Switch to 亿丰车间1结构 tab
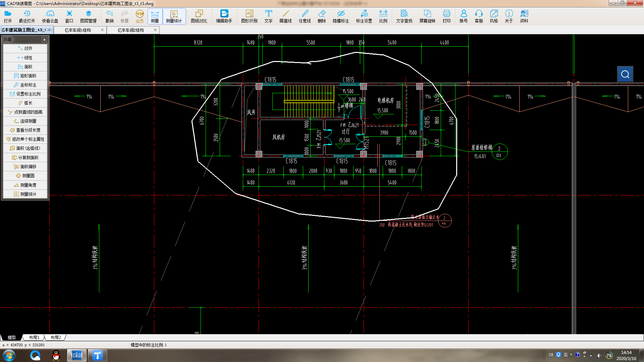644x362 pixels. [x=78, y=30]
